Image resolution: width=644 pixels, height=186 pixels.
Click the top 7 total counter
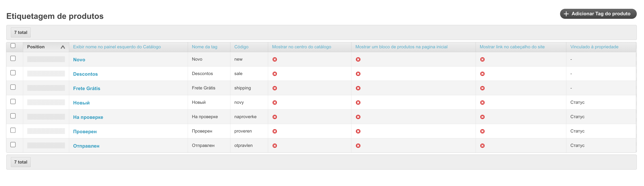click(21, 33)
